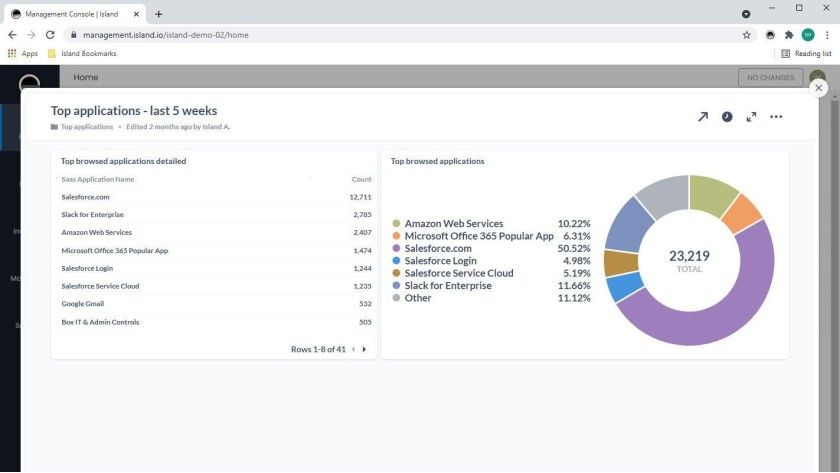Click the tab search dropdown icon
The width and height of the screenshot is (840, 473).
(x=746, y=14)
